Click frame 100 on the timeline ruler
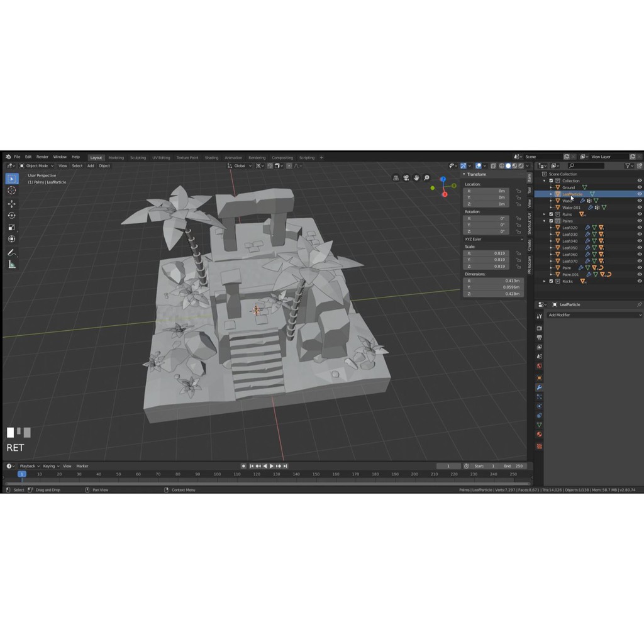Screen dimensions: 644x644 tap(217, 474)
